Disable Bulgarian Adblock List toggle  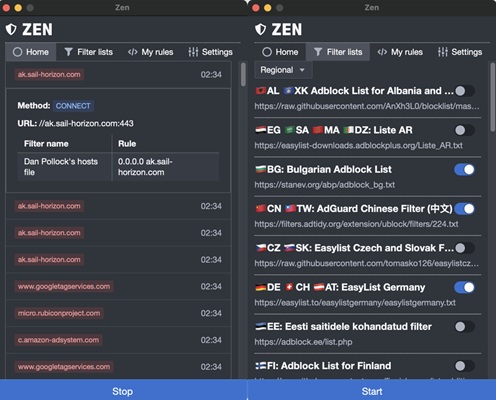click(464, 170)
